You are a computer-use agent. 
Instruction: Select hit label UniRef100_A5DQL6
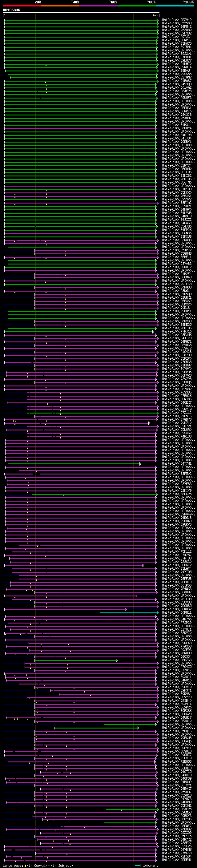177,731
